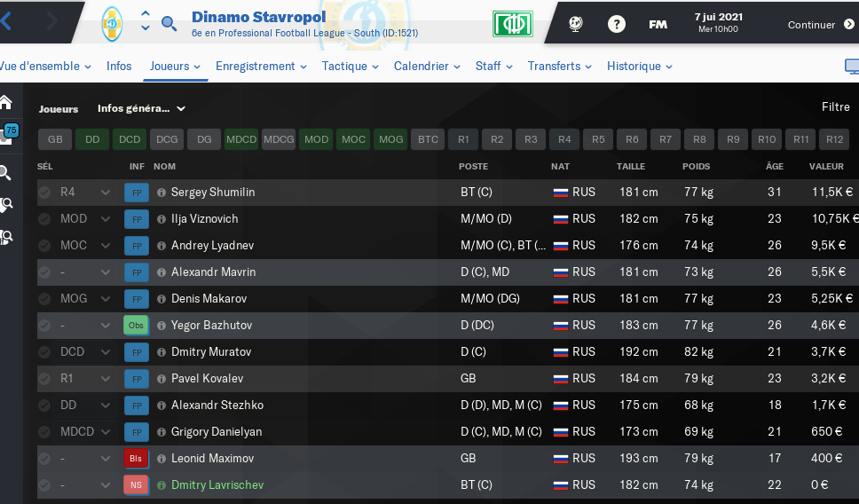Click FP badge for Denis Makarov
859x504 pixels.
coord(137,299)
